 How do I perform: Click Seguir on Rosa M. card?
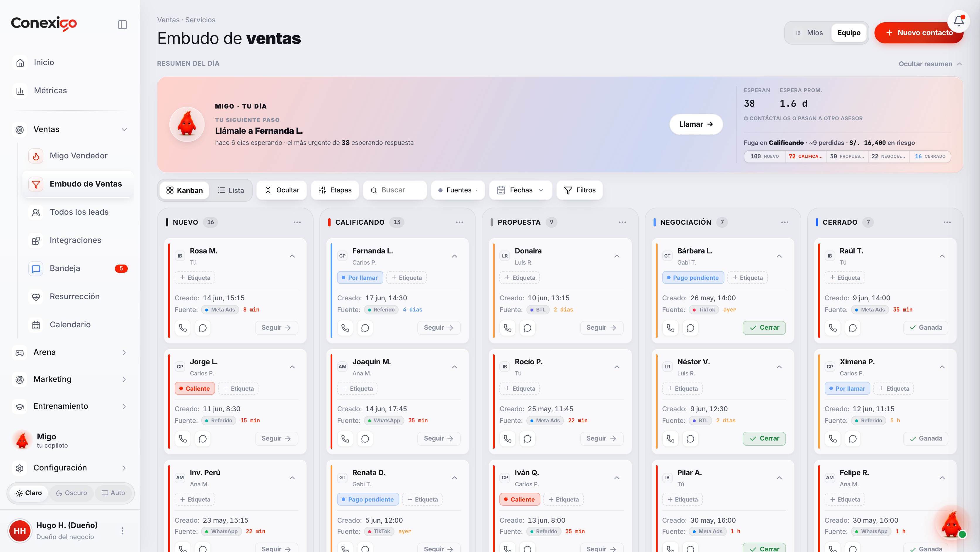tap(276, 328)
